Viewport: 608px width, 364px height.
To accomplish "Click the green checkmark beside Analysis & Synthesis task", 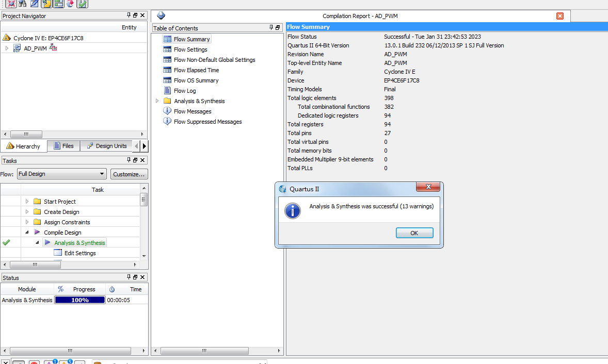I will pos(6,242).
